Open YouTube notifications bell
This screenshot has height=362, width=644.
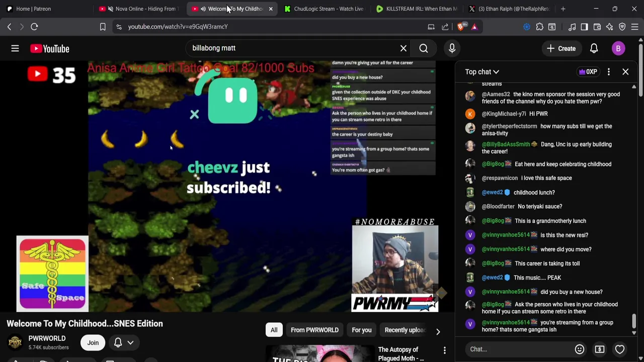[594, 48]
